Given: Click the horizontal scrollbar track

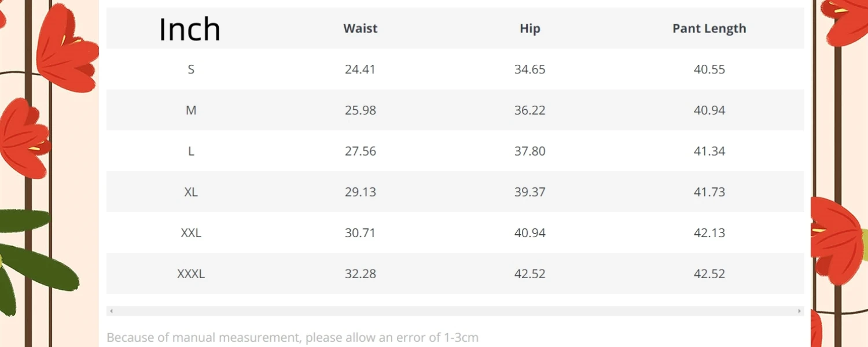Looking at the screenshot, I should click(455, 311).
